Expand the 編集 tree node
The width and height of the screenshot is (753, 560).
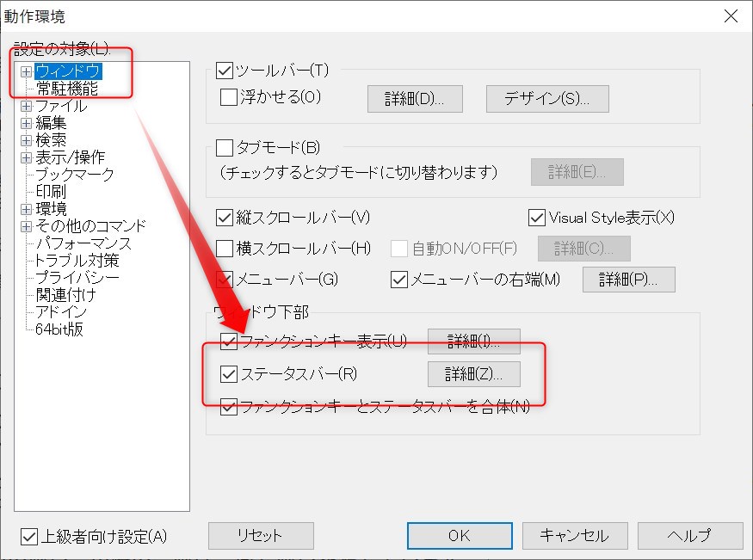pyautogui.click(x=26, y=123)
